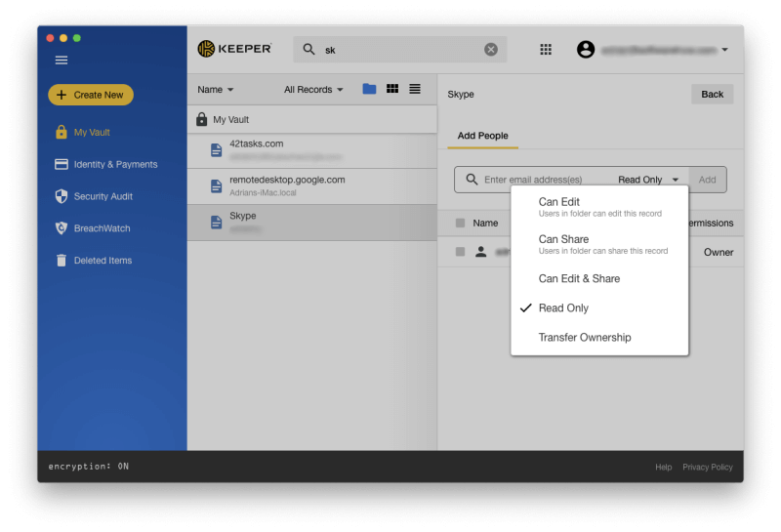Click the magnifier icon in email field
This screenshot has width=781, height=532.
click(x=472, y=179)
